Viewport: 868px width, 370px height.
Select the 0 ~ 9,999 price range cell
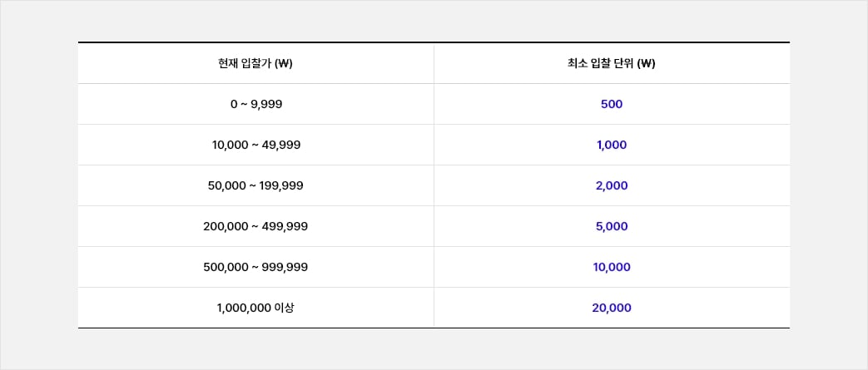(x=255, y=105)
